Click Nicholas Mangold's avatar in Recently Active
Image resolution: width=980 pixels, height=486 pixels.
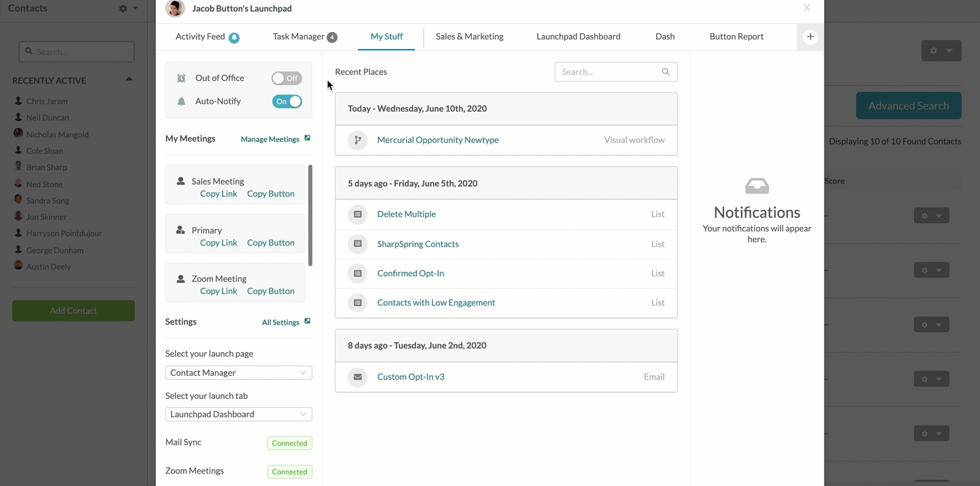click(18, 133)
